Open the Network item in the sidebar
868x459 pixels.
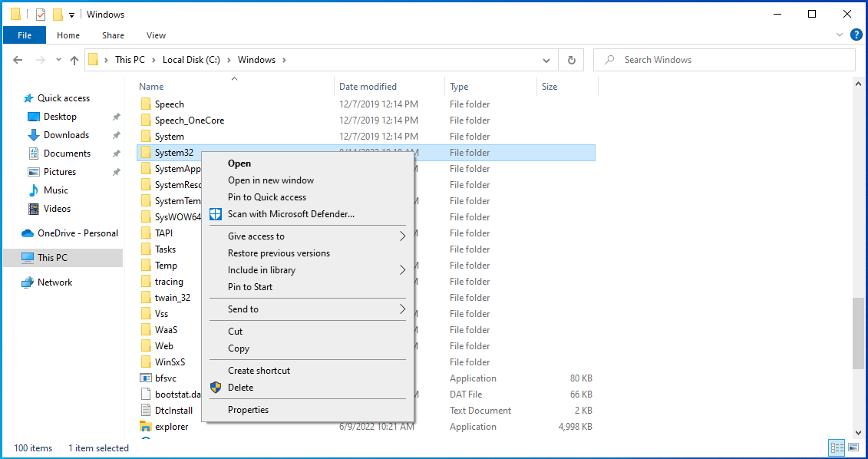pyautogui.click(x=54, y=282)
